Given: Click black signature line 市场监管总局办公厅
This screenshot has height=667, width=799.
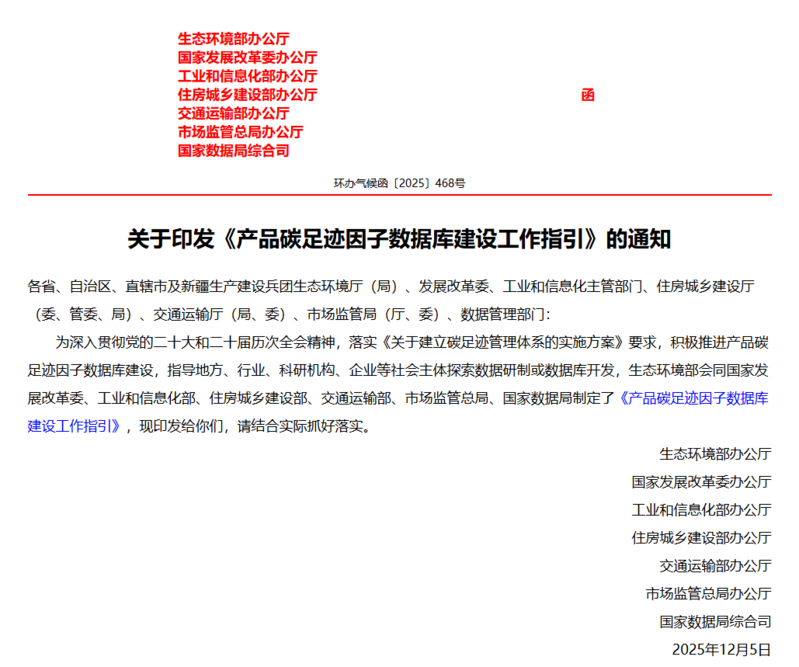Looking at the screenshot, I should (x=708, y=593).
